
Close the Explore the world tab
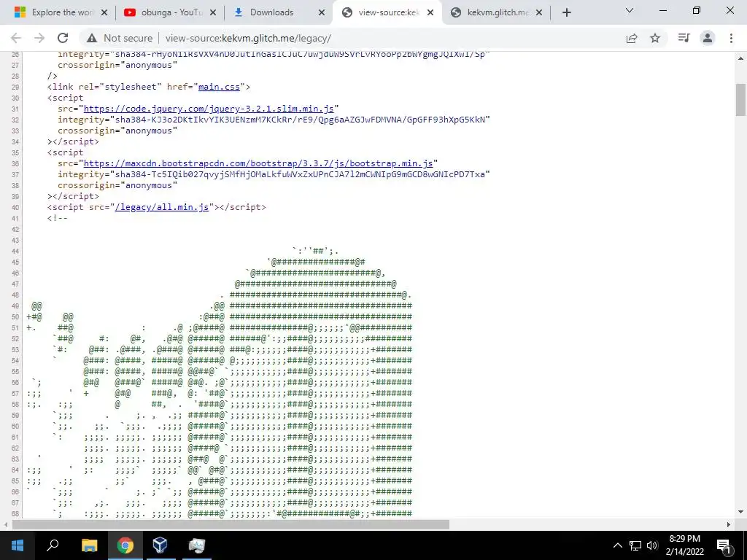click(104, 12)
